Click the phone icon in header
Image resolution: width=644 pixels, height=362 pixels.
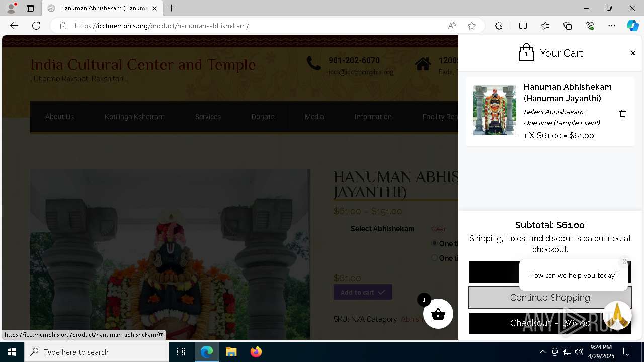pos(314,64)
